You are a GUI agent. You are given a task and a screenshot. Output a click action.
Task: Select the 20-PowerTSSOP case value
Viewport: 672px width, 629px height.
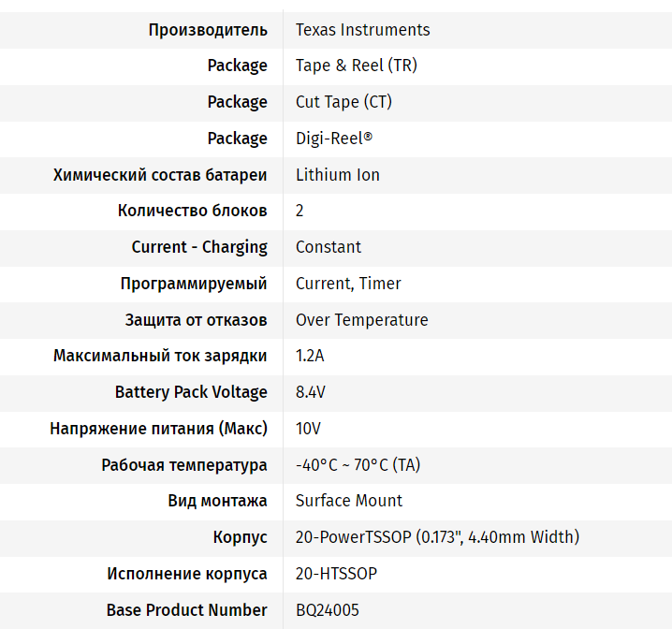coord(437,537)
